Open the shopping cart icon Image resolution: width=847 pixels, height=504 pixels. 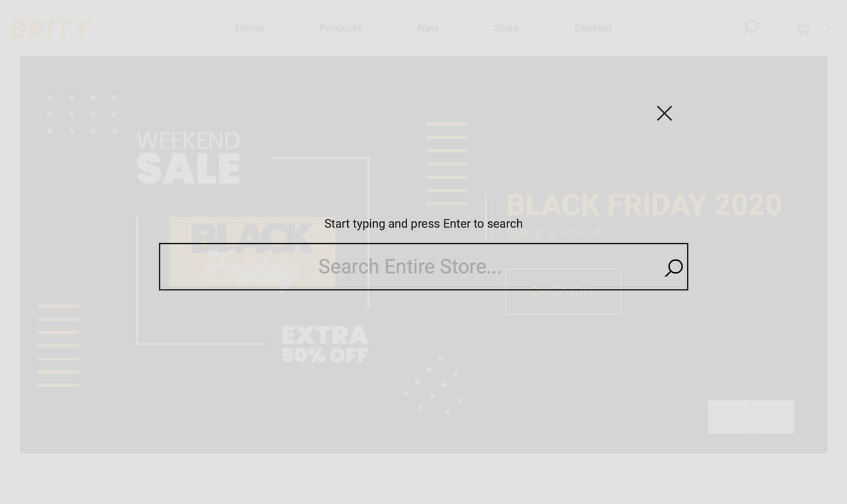coord(802,29)
